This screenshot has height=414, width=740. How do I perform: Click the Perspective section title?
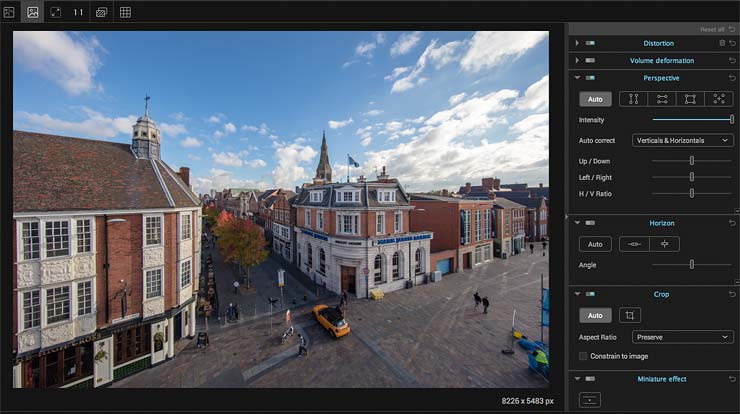click(x=661, y=78)
